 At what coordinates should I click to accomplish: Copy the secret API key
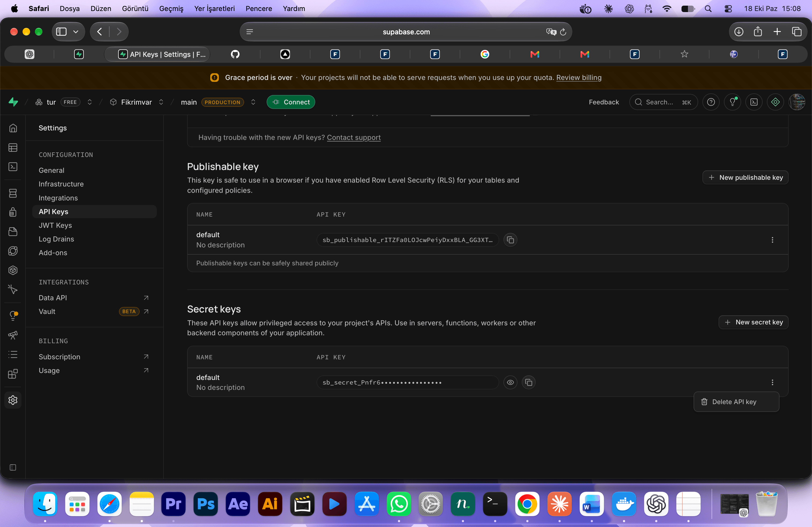[x=528, y=382]
